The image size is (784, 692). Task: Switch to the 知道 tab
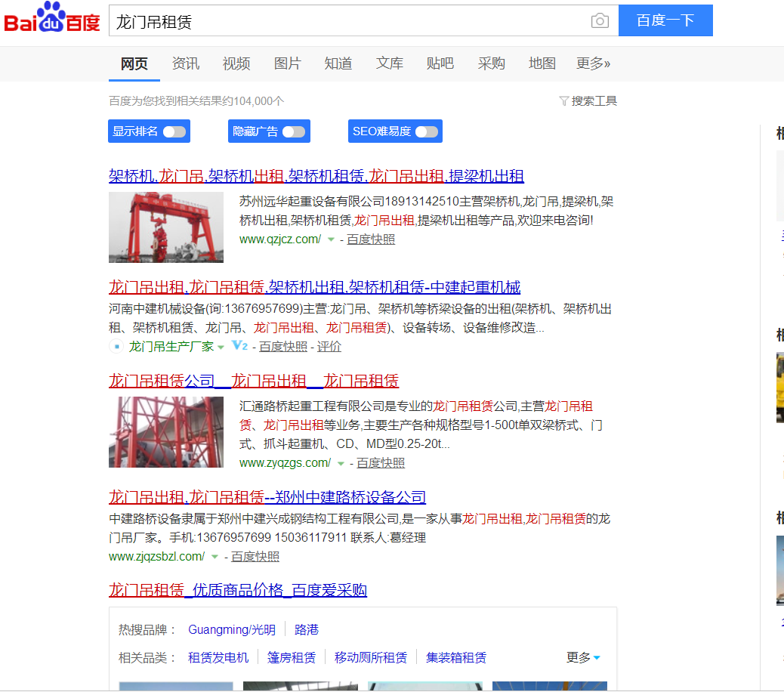pos(338,63)
